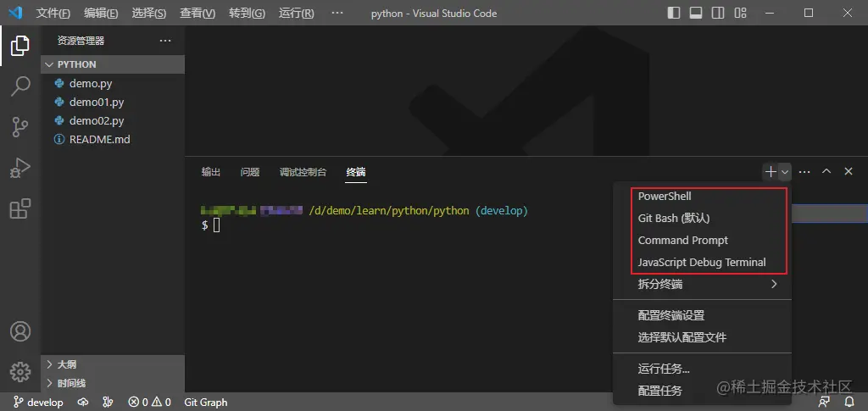Screen dimensions: 868x411
Task: Toggle primary sidebar layout icon
Action: tap(673, 13)
